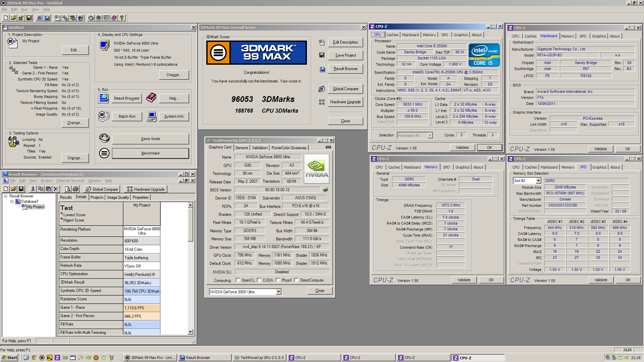Click the Print icon in Result Browser toolbar
The height and width of the screenshot is (362, 644).
point(75,189)
